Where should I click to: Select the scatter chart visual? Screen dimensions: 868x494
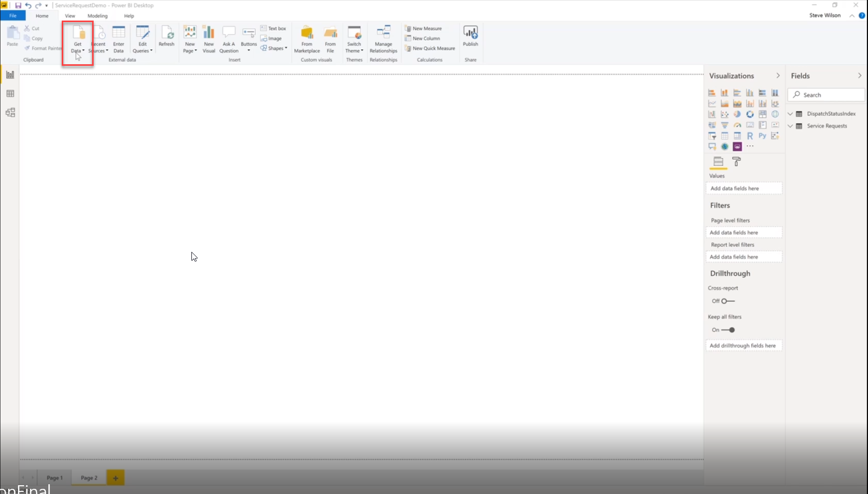[724, 115]
